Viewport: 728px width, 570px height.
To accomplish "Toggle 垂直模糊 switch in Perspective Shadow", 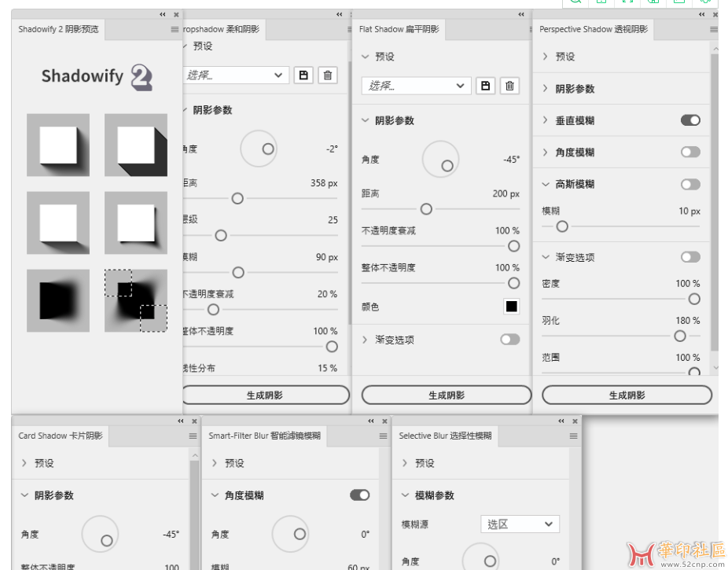I will click(x=690, y=120).
